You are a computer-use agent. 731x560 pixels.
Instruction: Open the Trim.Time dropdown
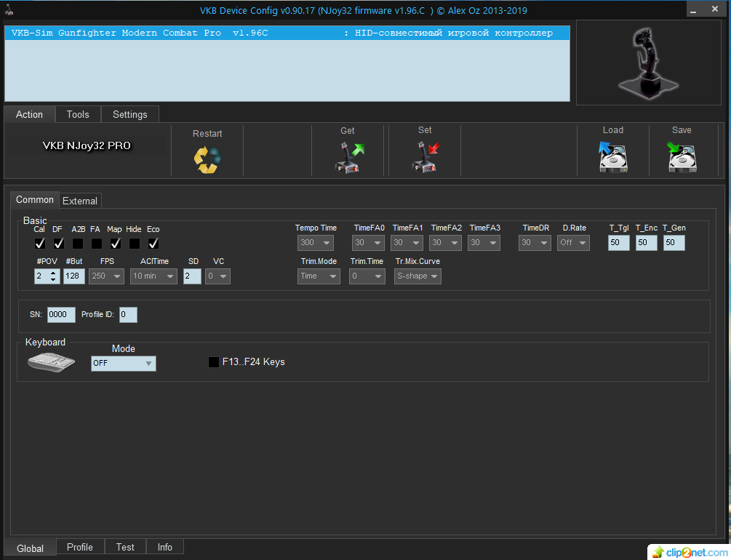pos(367,276)
